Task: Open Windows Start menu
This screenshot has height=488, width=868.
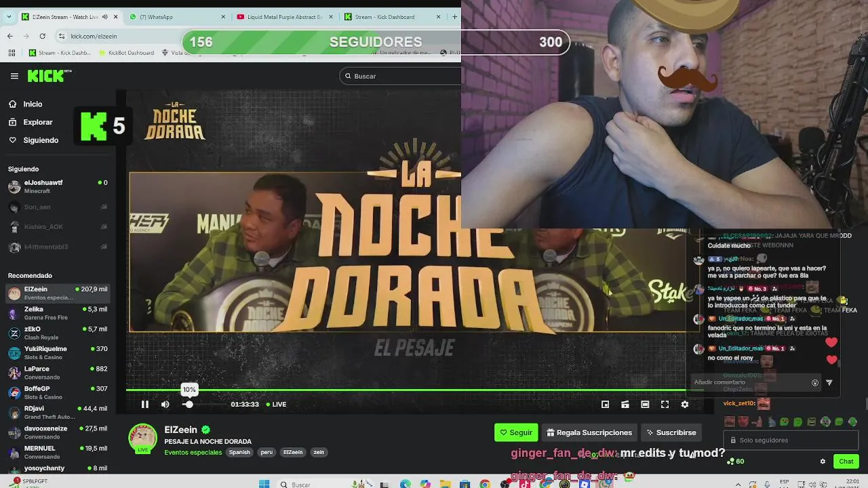Action: pyautogui.click(x=264, y=484)
